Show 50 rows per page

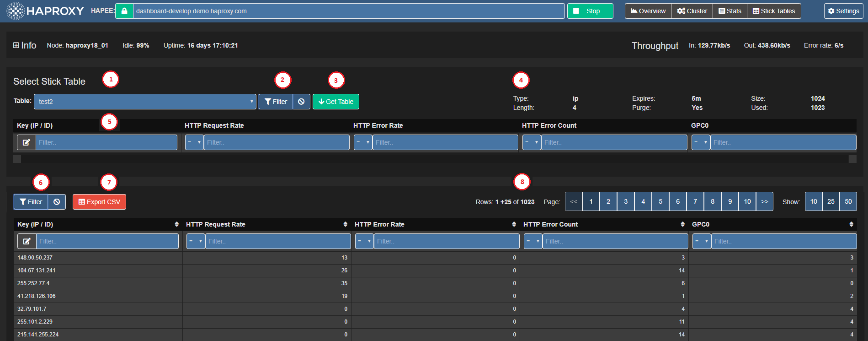tap(848, 202)
